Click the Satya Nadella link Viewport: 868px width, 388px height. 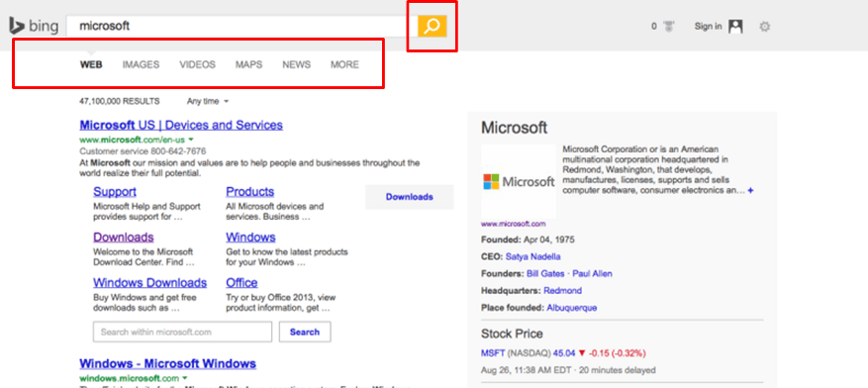coord(533,256)
